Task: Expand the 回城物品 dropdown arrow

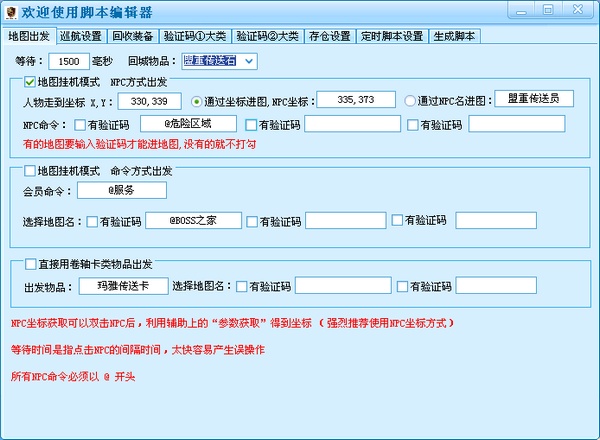Action: click(249, 61)
